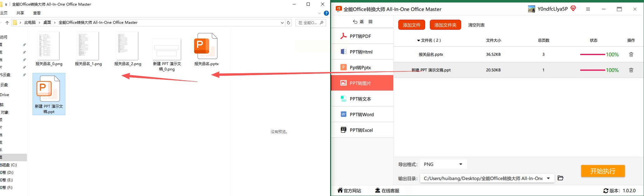Click the Html icon beside PPT转Html
Screen dimensions: 644x196
(x=343, y=52)
